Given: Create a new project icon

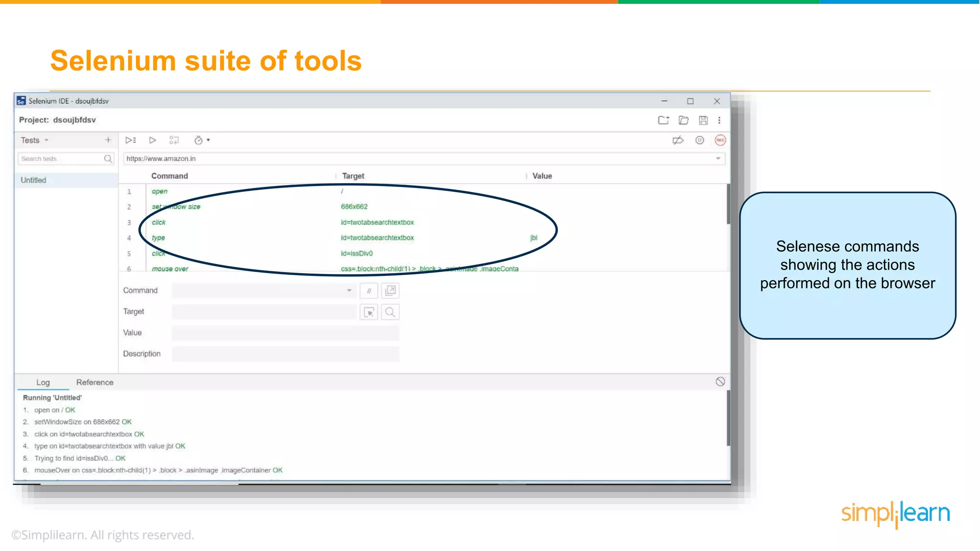Looking at the screenshot, I should click(x=664, y=120).
